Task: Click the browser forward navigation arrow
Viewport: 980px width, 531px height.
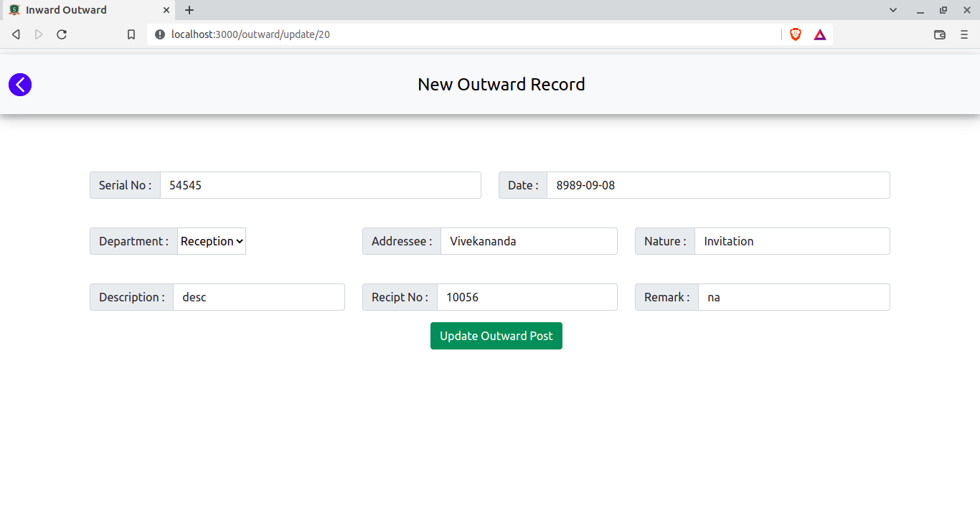Action: (39, 34)
